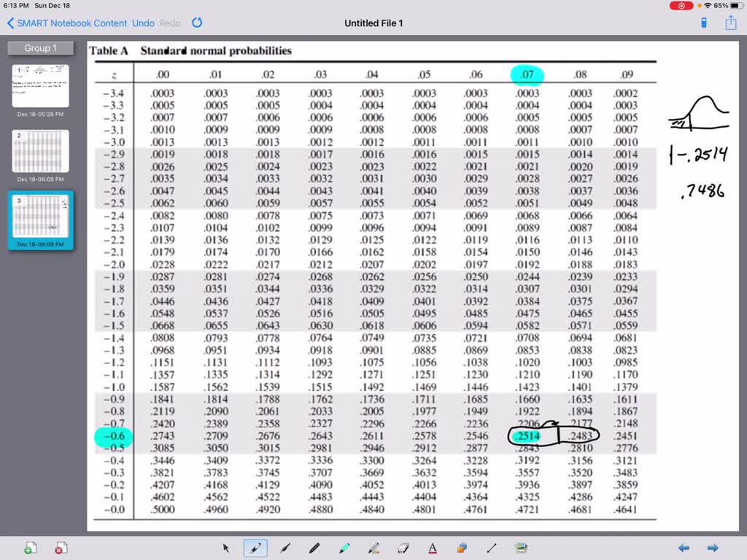Open the share export menu
The width and height of the screenshot is (747, 560).
730,23
